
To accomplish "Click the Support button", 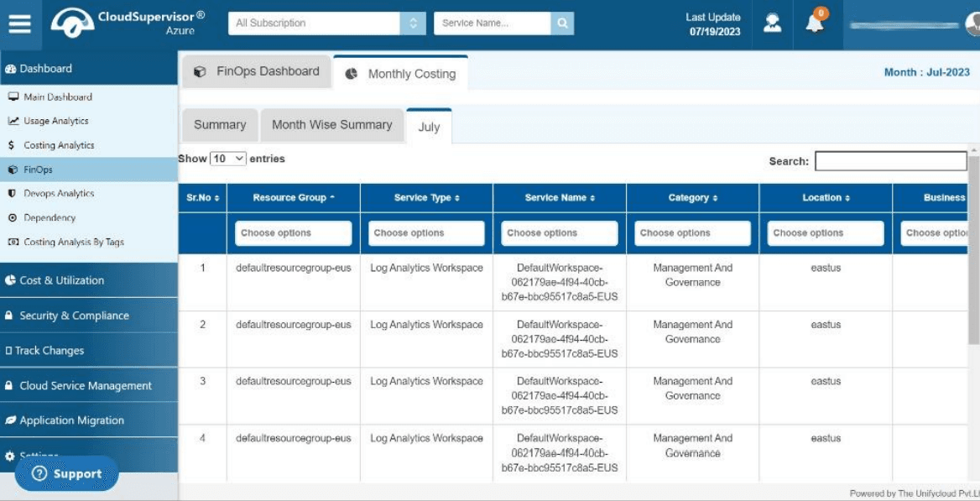I will 67,473.
